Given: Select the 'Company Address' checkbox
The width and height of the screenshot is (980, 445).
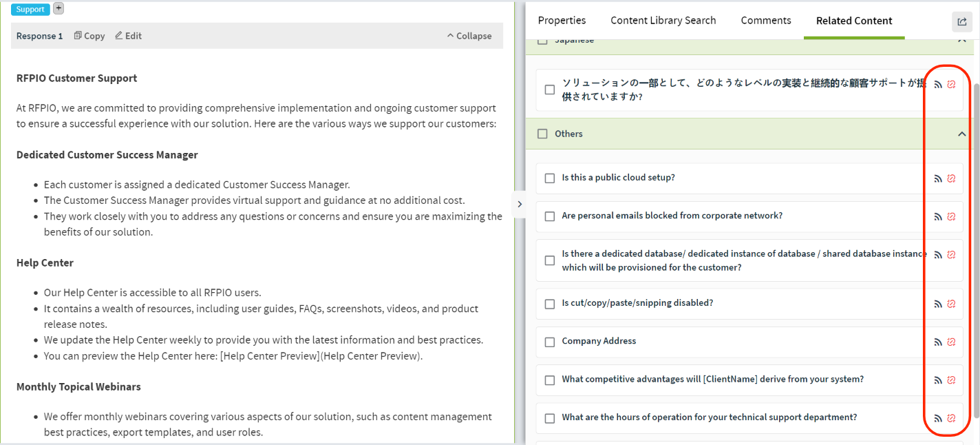Looking at the screenshot, I should pos(550,342).
